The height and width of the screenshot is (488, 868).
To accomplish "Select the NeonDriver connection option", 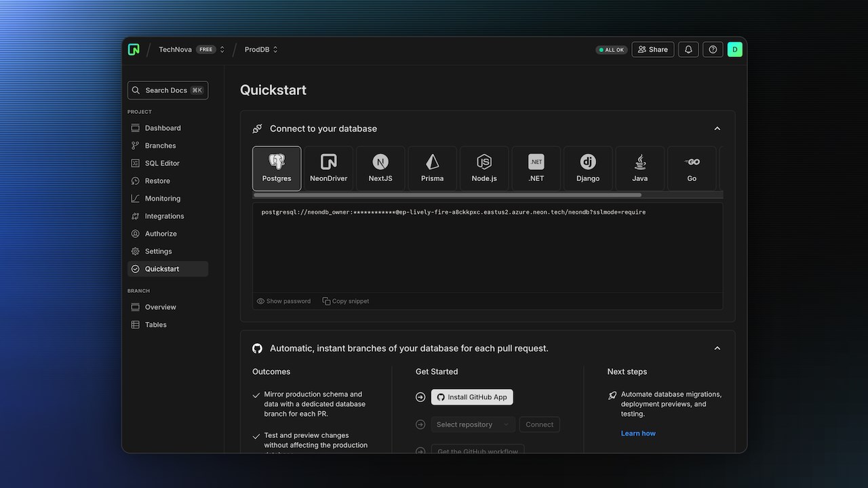I will pos(328,169).
